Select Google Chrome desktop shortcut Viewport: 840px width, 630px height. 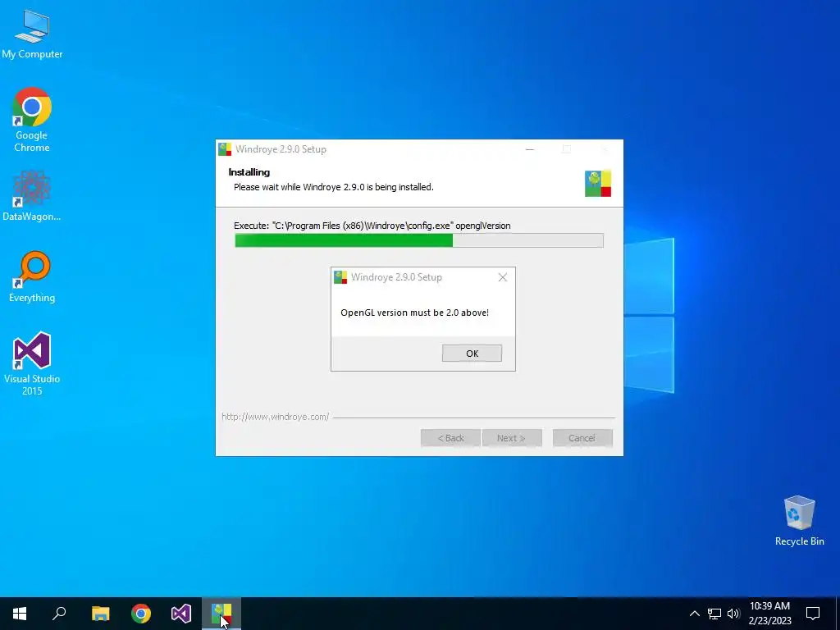[32, 120]
